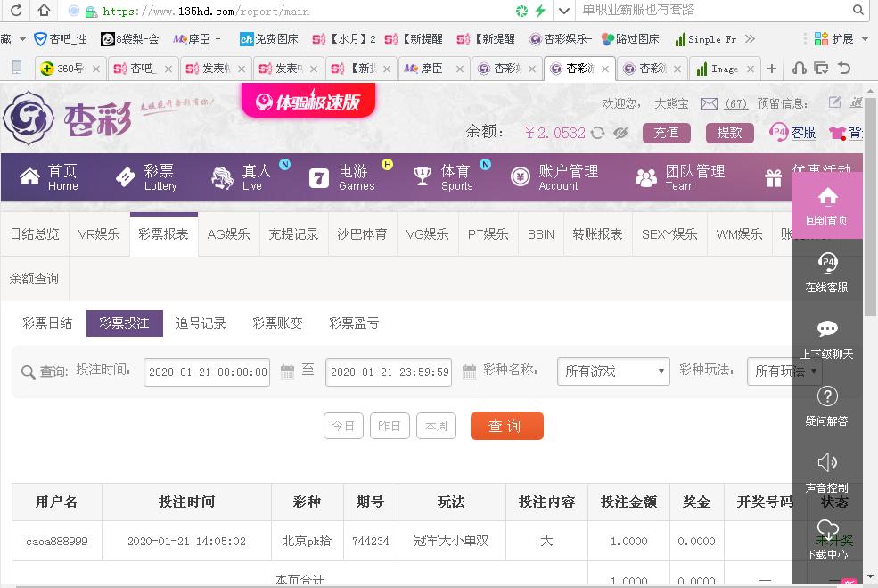Click the undo closed tab arrow icon
The width and height of the screenshot is (878, 588).
(x=844, y=69)
